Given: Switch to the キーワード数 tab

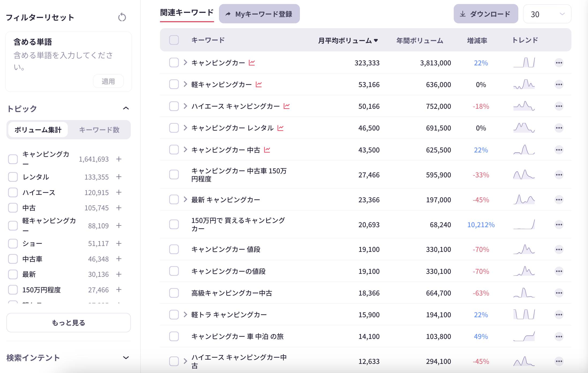Looking at the screenshot, I should (99, 130).
